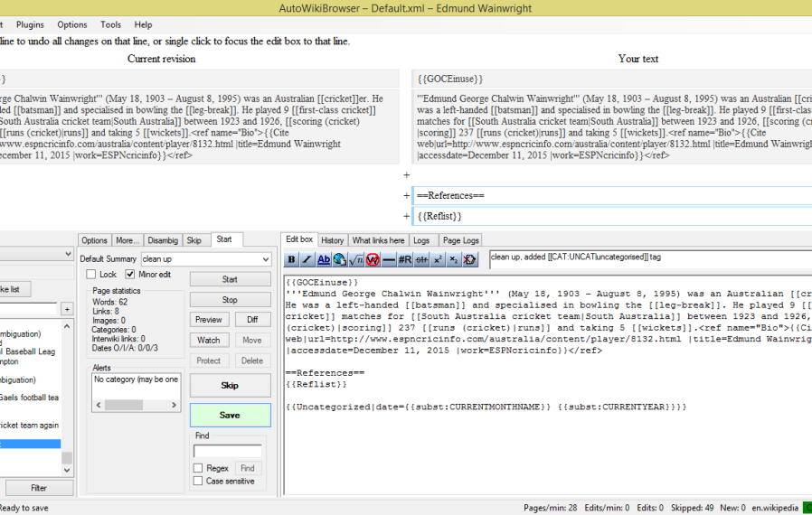Click the Delete button
Image resolution: width=812 pixels, height=515 pixels.
pos(252,360)
